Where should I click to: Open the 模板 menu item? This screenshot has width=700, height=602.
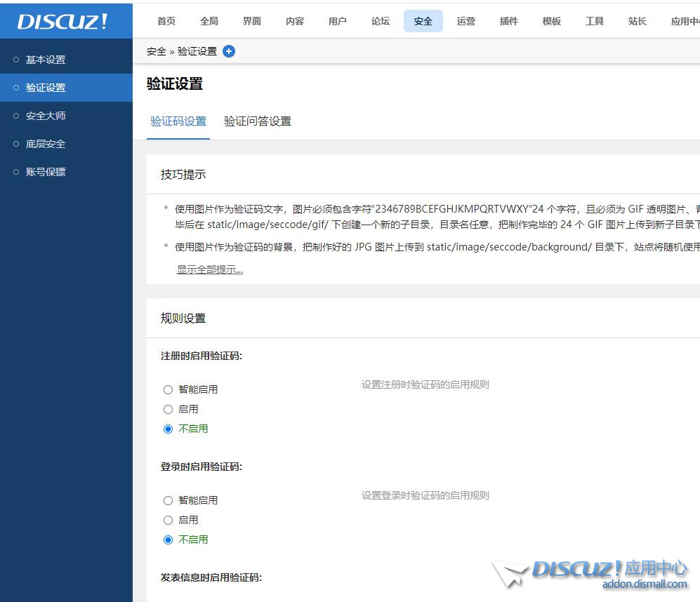point(551,21)
